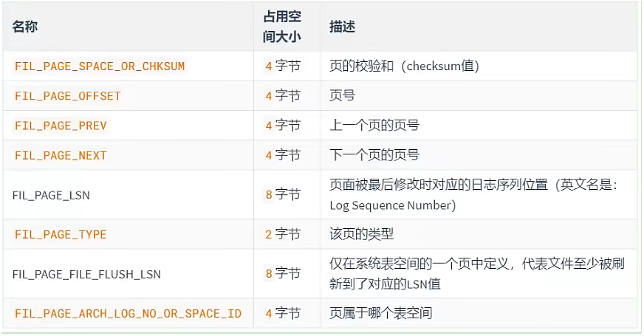Click the 8 字节 size for FIL_PAGE_LSN
The width and height of the screenshot is (644, 336).
[x=283, y=194]
